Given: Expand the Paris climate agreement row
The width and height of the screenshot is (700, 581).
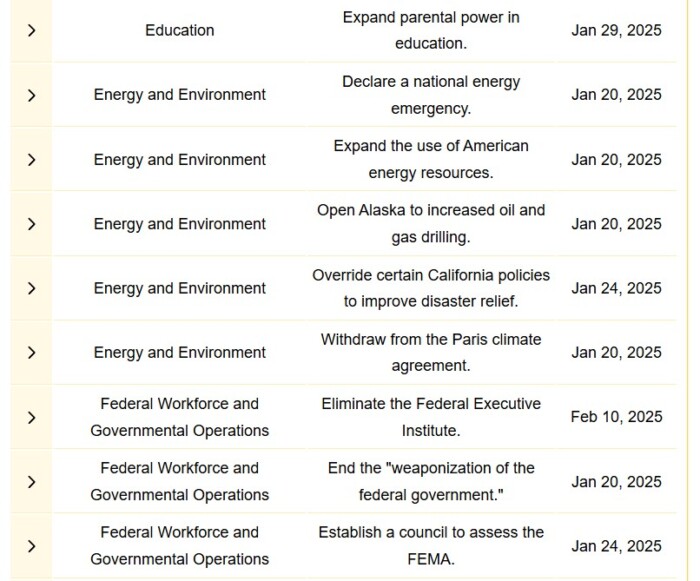Looking at the screenshot, I should [31, 352].
